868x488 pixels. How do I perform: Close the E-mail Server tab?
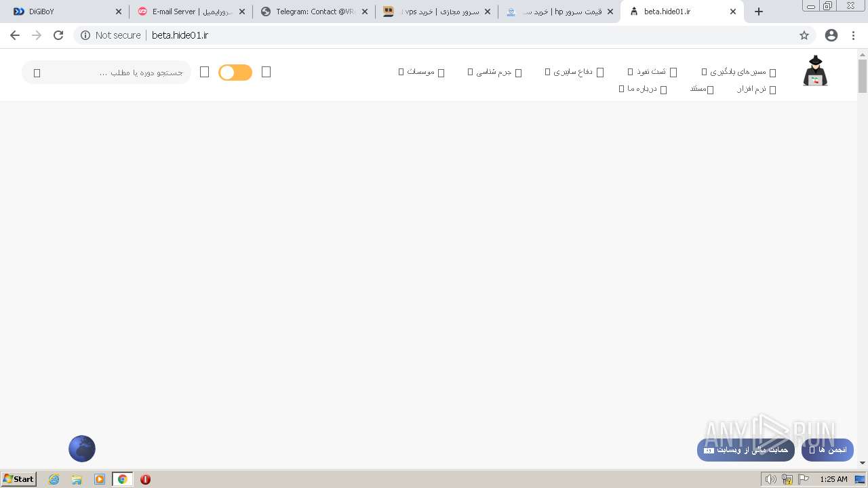coord(242,12)
